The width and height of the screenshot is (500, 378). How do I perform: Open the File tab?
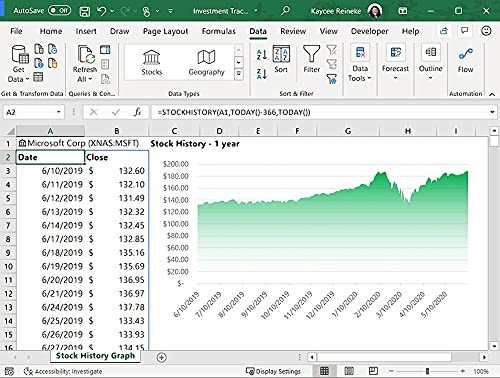click(16, 31)
